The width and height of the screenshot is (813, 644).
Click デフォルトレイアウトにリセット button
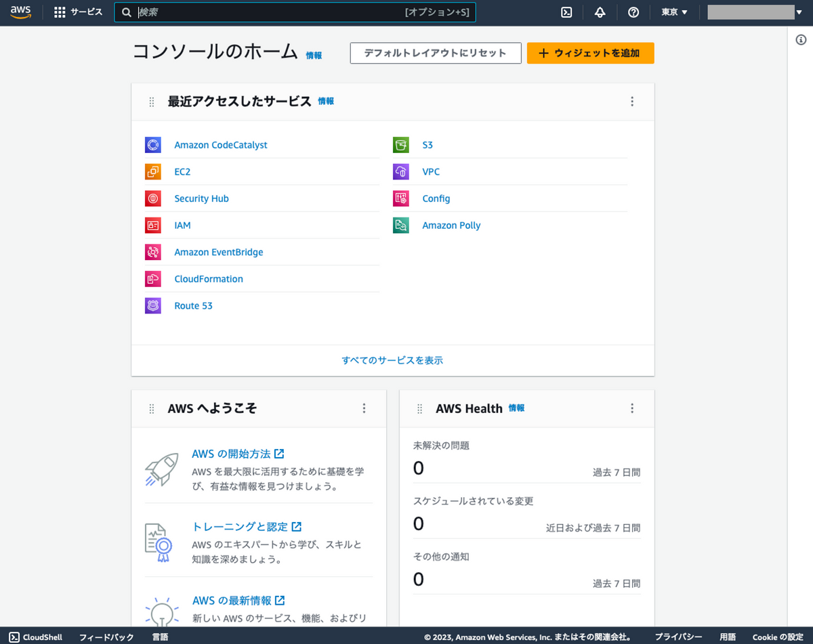pyautogui.click(x=436, y=53)
